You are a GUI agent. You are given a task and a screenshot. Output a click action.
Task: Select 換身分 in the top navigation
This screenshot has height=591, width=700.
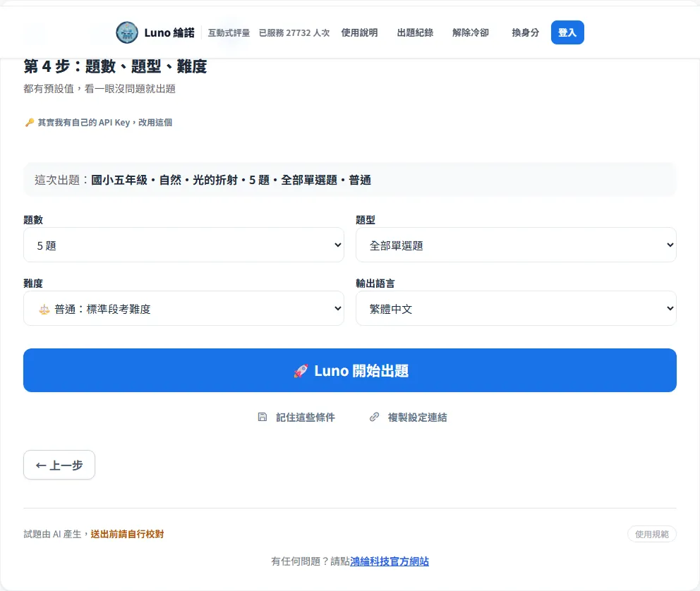(526, 32)
